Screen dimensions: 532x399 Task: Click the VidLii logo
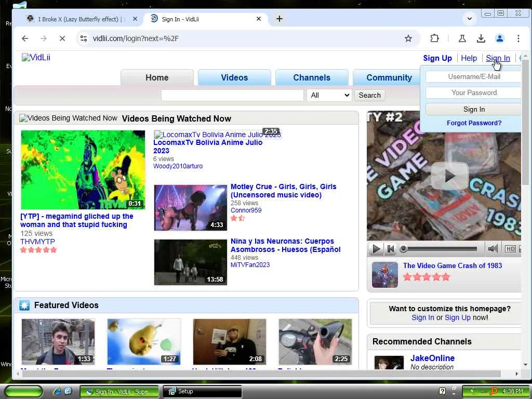click(x=36, y=57)
